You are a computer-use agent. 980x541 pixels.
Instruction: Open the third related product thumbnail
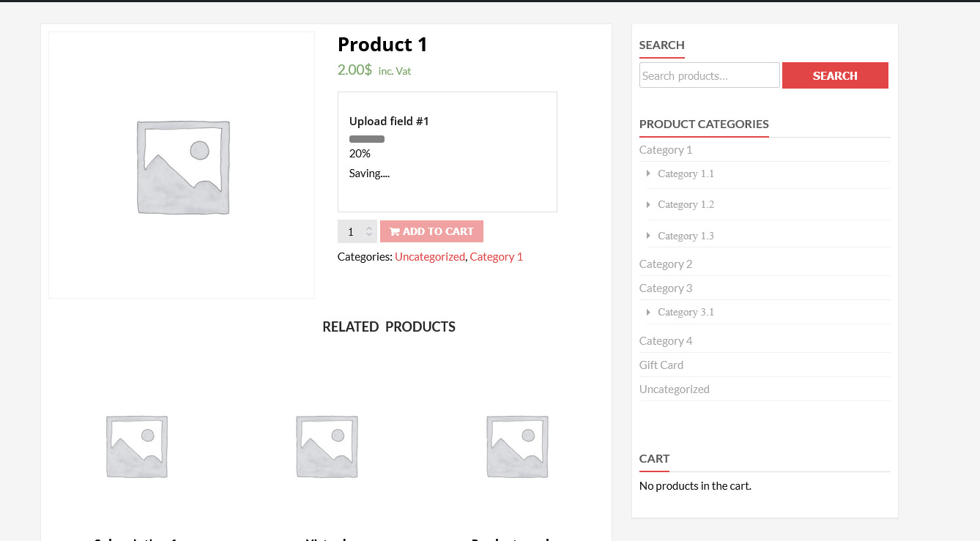pyautogui.click(x=517, y=447)
